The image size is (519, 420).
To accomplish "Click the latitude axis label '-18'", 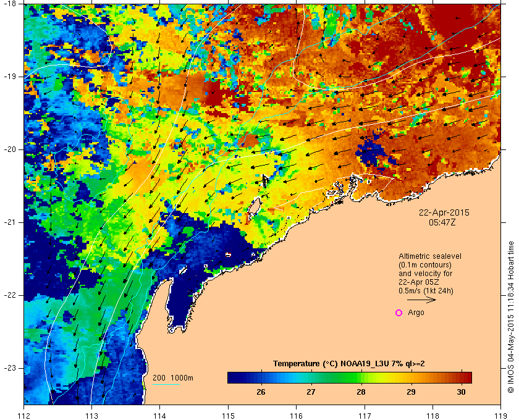I will pyautogui.click(x=9, y=3).
